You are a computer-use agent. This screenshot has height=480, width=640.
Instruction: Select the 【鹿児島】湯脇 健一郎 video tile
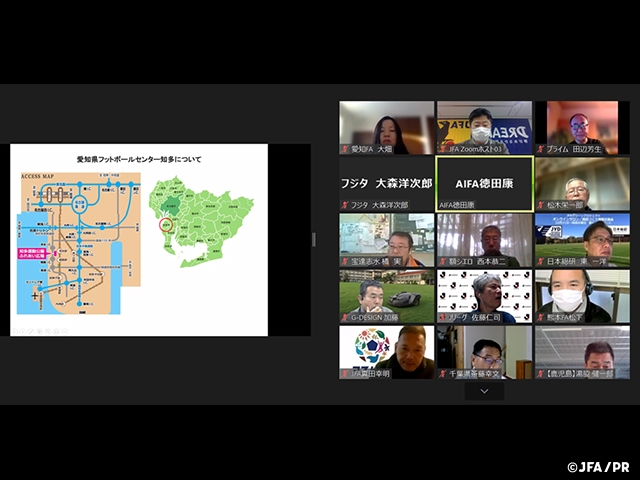(582, 350)
